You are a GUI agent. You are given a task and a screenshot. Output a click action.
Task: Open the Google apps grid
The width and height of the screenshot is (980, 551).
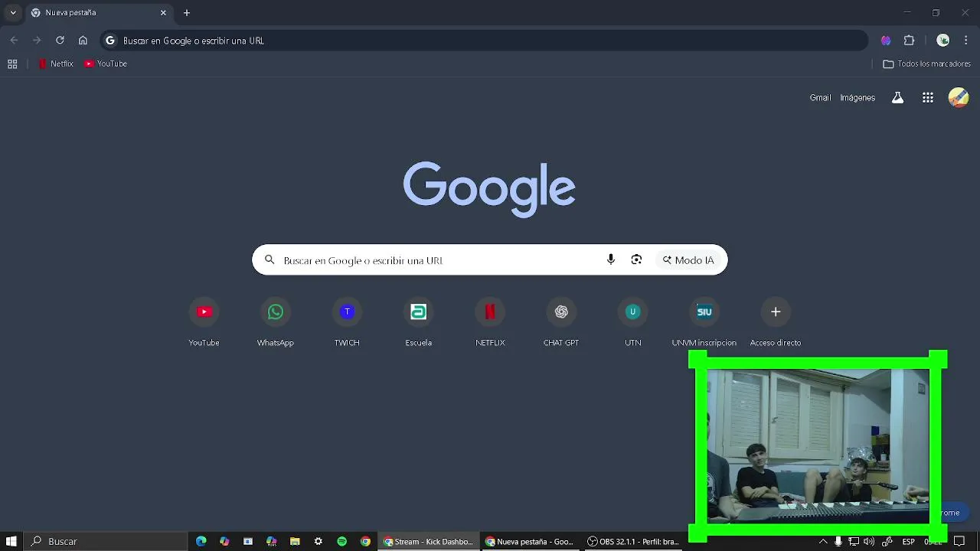coord(928,98)
